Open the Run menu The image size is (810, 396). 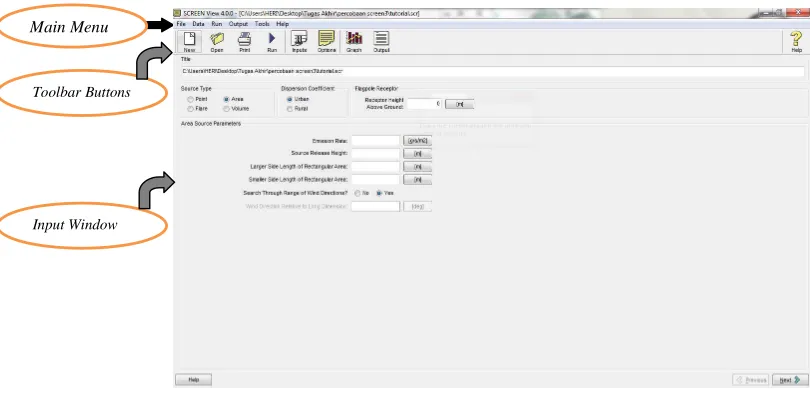pos(217,24)
